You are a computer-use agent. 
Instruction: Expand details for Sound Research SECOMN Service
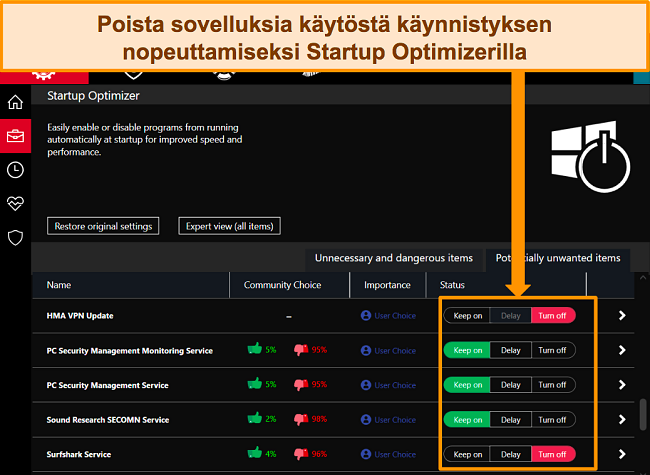click(622, 419)
